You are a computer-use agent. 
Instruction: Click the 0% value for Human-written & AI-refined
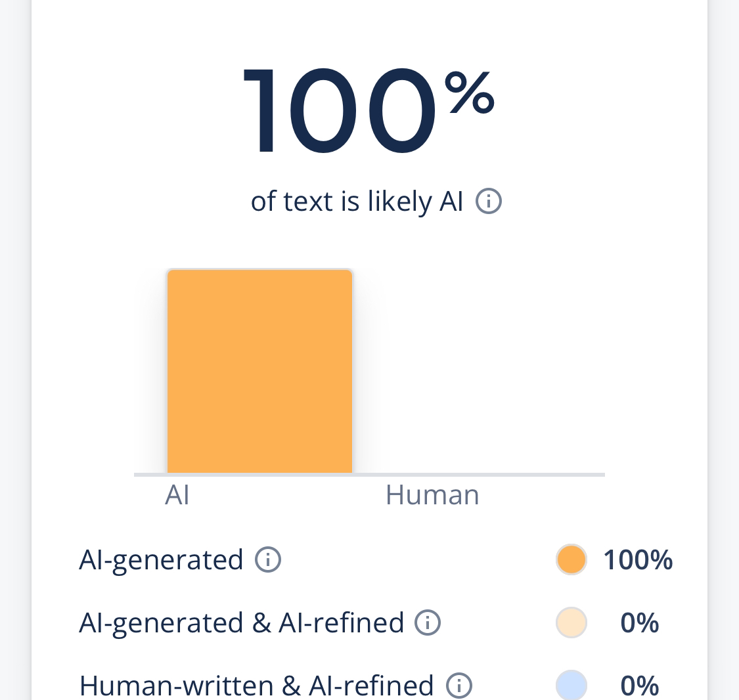click(639, 686)
